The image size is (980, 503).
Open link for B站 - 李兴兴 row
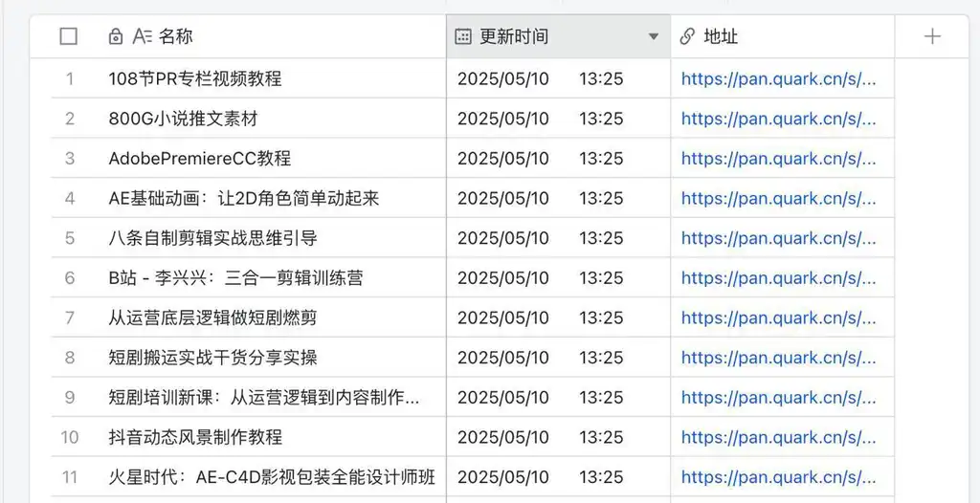tap(779, 278)
